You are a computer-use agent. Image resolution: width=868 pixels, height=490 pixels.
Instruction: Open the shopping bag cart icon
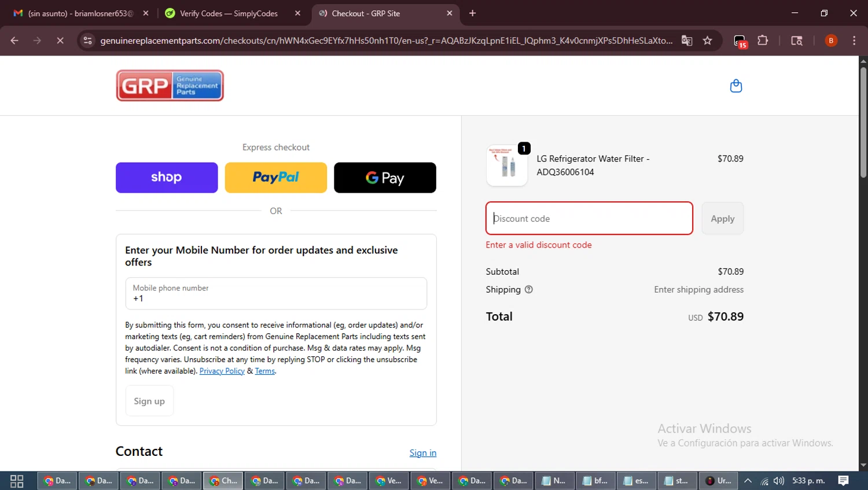tap(735, 86)
